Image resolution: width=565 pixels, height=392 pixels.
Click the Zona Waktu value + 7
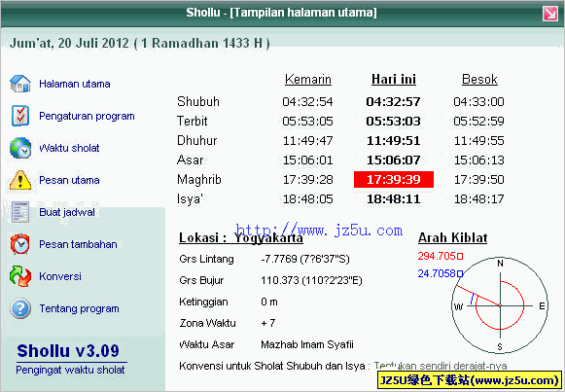[x=268, y=323]
